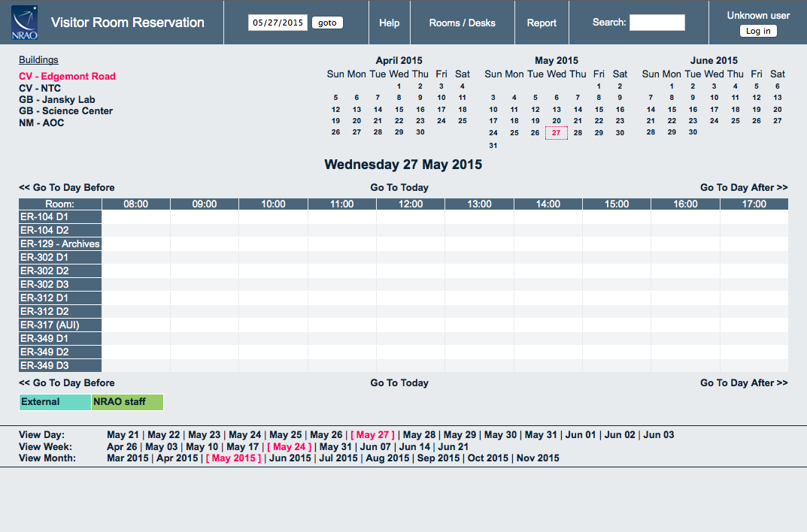Go to Day After link at top

(744, 187)
